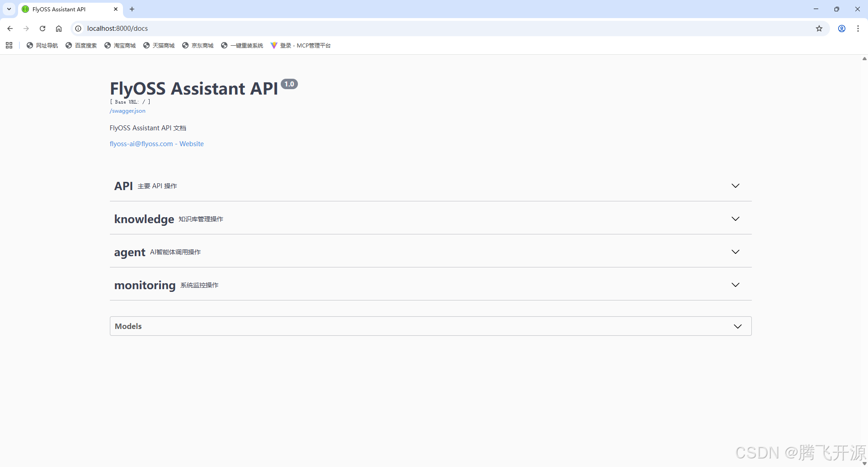Click the monitoring section title

click(145, 286)
